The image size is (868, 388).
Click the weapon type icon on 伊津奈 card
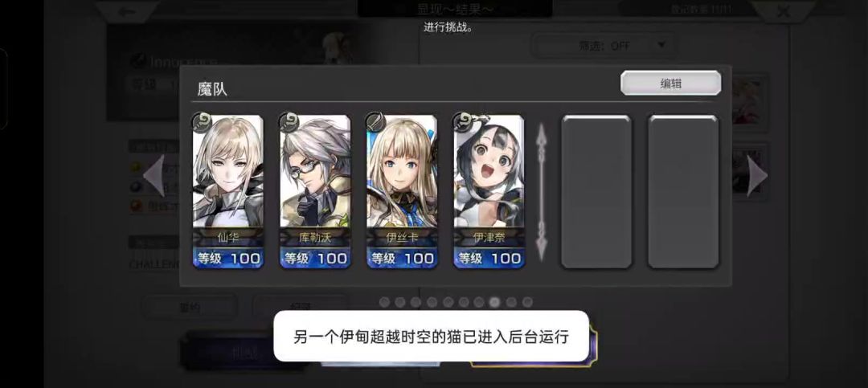click(x=462, y=122)
